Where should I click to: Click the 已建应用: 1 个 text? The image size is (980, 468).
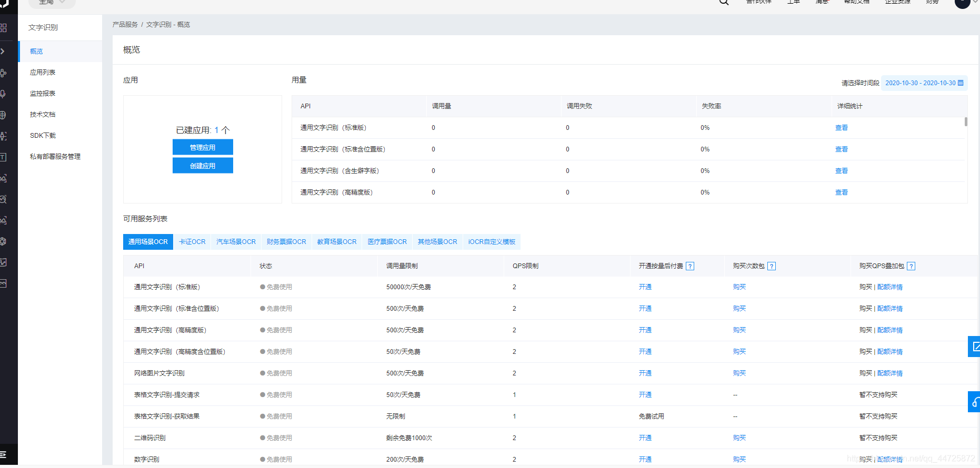[203, 130]
